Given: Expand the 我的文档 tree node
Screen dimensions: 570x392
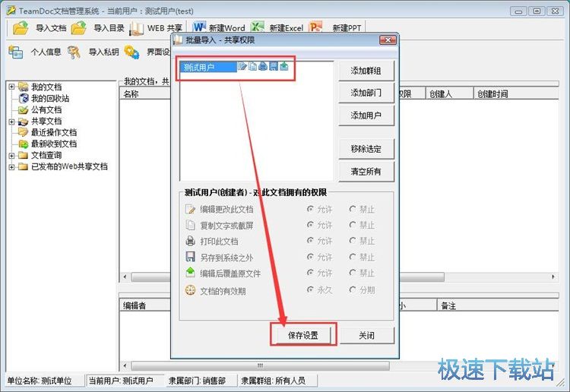Looking at the screenshot, I should point(11,87).
